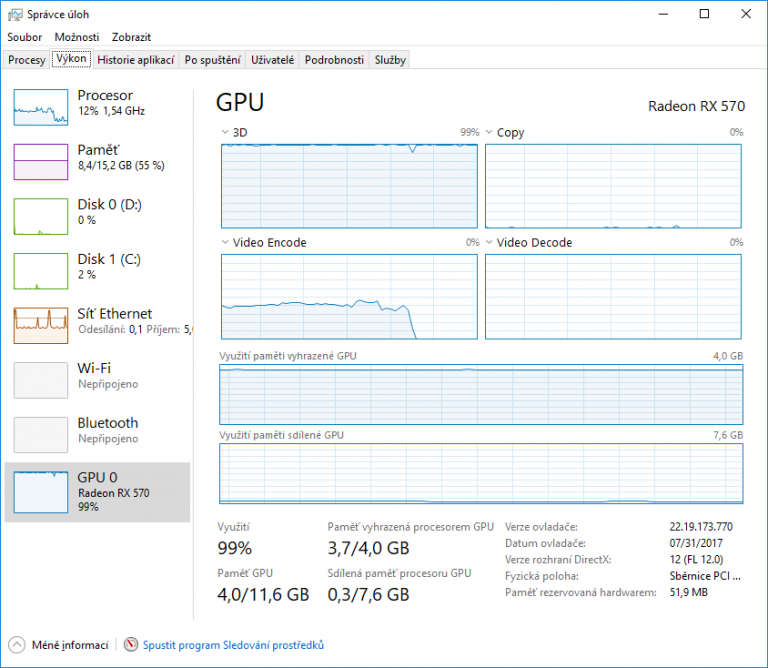This screenshot has height=668, width=768.
Task: Click the Task Manager title bar icon
Action: [x=13, y=14]
